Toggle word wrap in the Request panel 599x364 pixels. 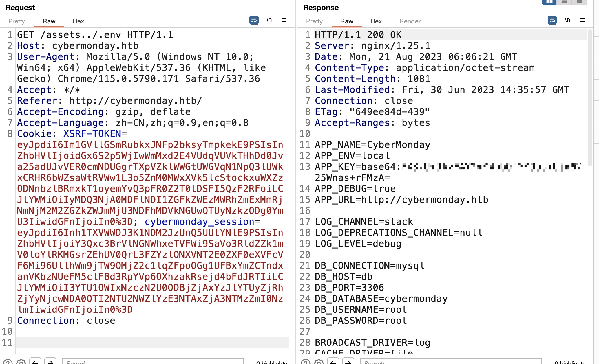(254, 20)
